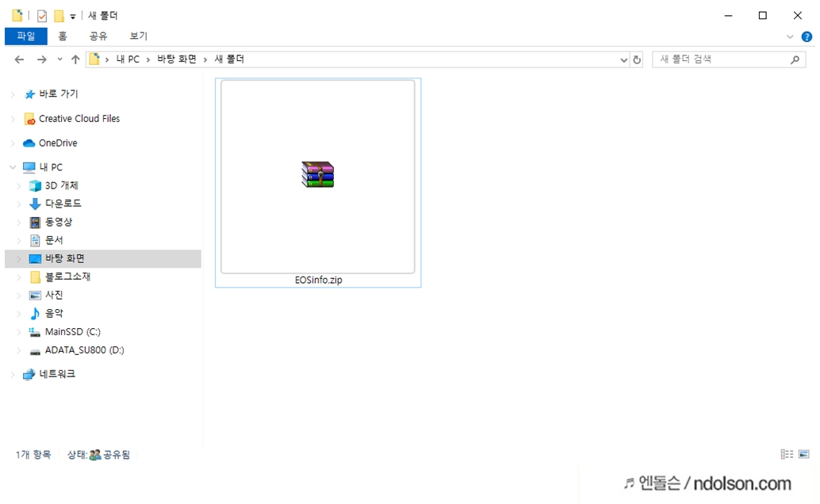Switch to the 보기 ribbon tab
820x504 pixels.
[x=139, y=36]
